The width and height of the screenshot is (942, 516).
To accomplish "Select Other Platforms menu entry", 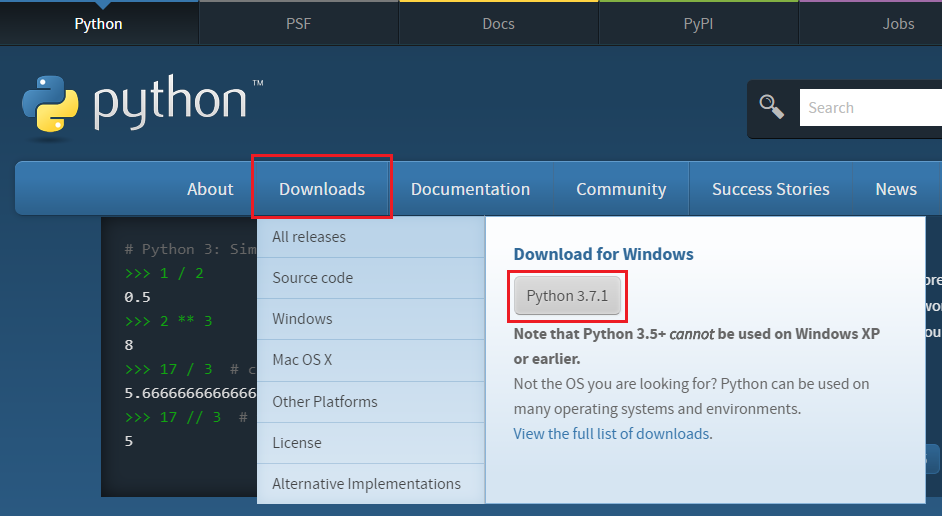I will pyautogui.click(x=371, y=401).
